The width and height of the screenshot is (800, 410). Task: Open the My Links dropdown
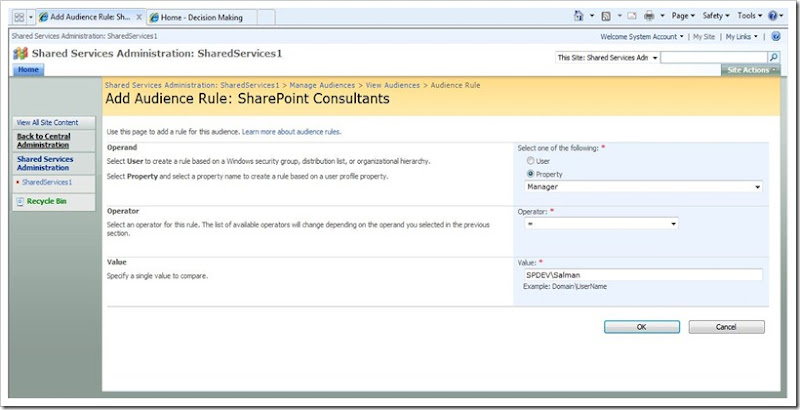tap(742, 37)
